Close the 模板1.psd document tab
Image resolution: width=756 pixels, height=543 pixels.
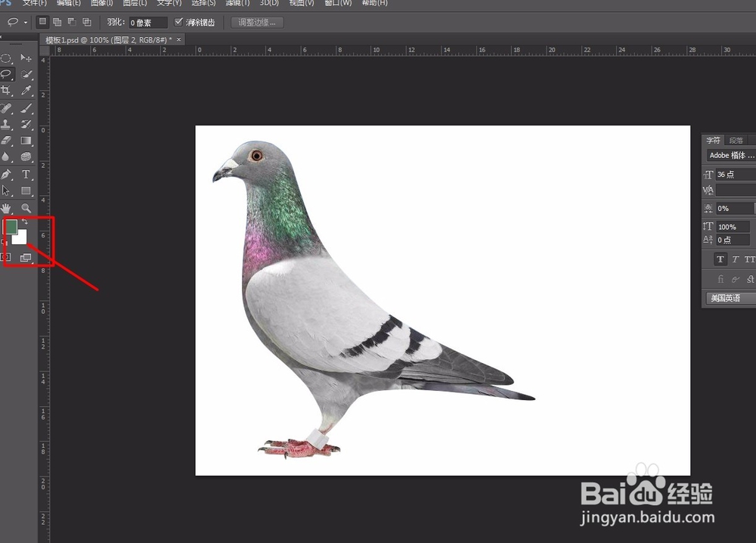tap(179, 39)
